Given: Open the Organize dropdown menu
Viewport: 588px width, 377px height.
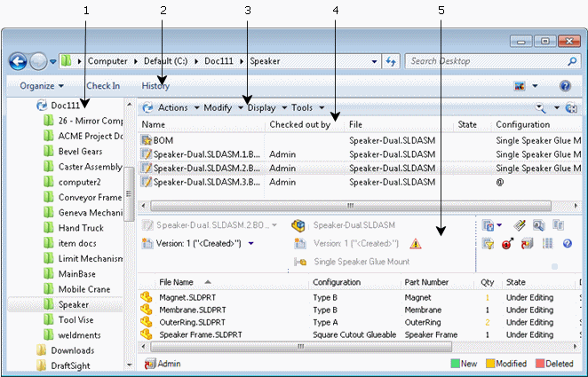Looking at the screenshot, I should click(42, 86).
